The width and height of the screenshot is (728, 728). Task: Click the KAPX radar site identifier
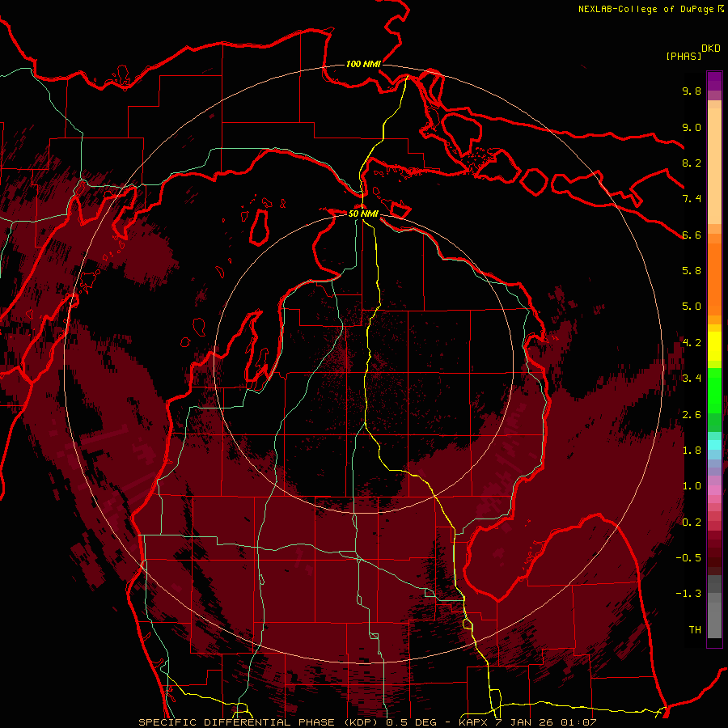[x=475, y=722]
